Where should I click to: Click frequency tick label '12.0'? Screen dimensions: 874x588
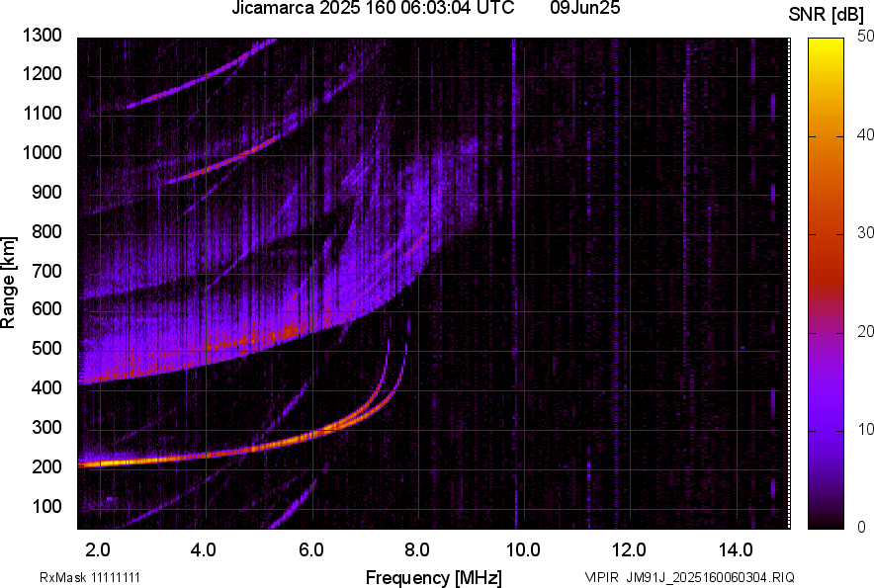(630, 550)
